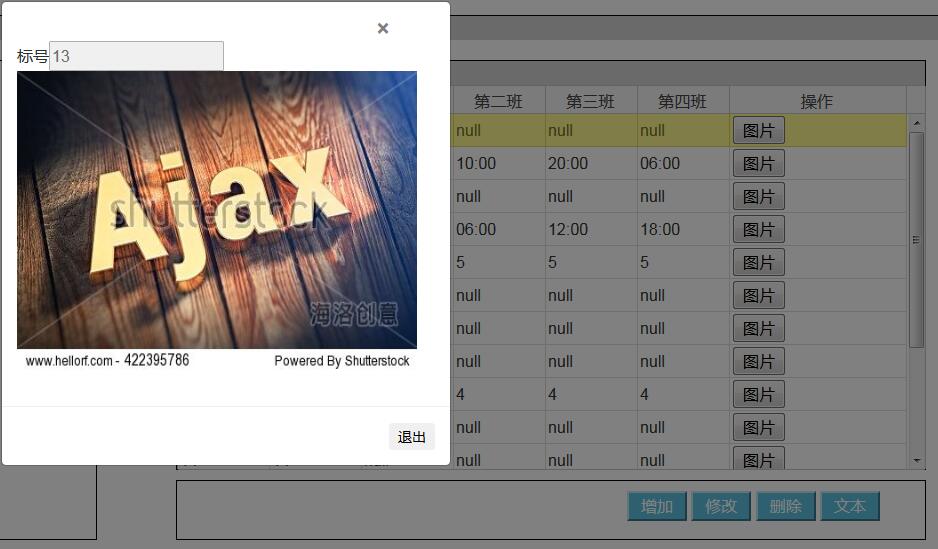Open 图片 in the 5 5 5 row
This screenshot has height=549, width=938.
point(759,263)
